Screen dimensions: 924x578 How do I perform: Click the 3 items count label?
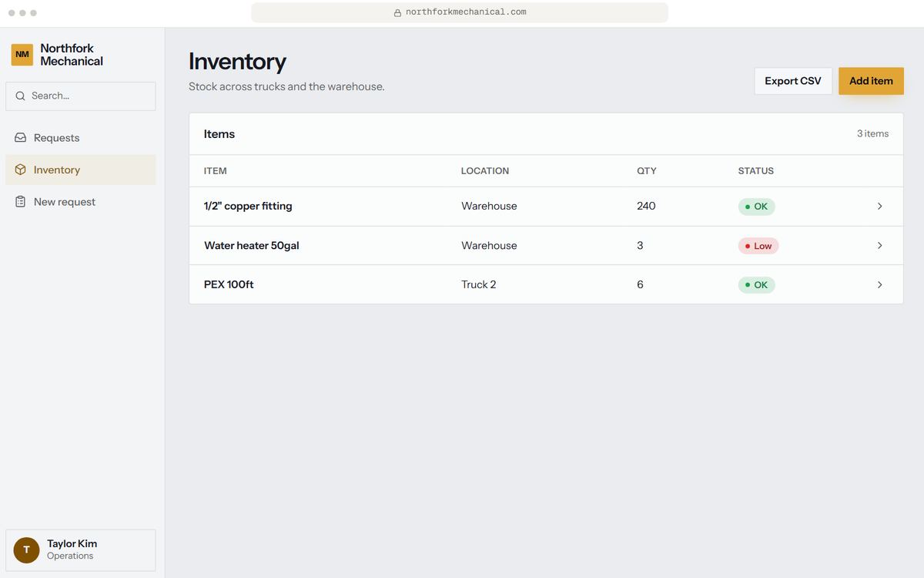[x=872, y=134]
